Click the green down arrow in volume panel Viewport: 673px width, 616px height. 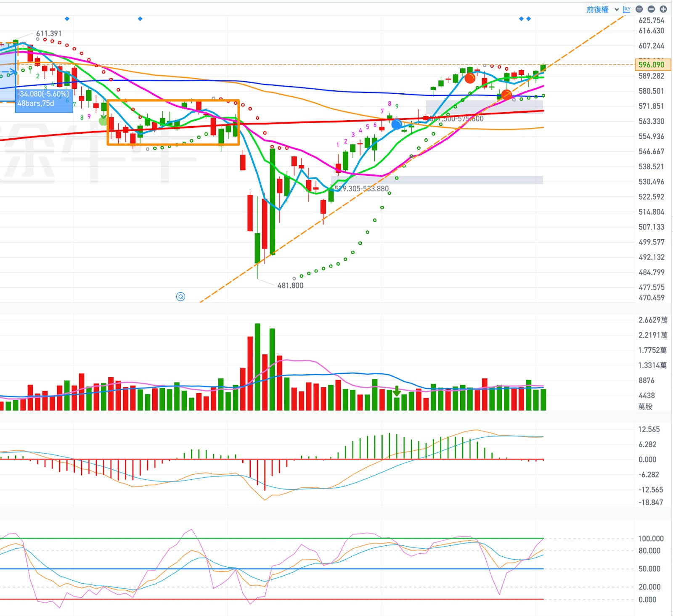pos(397,391)
